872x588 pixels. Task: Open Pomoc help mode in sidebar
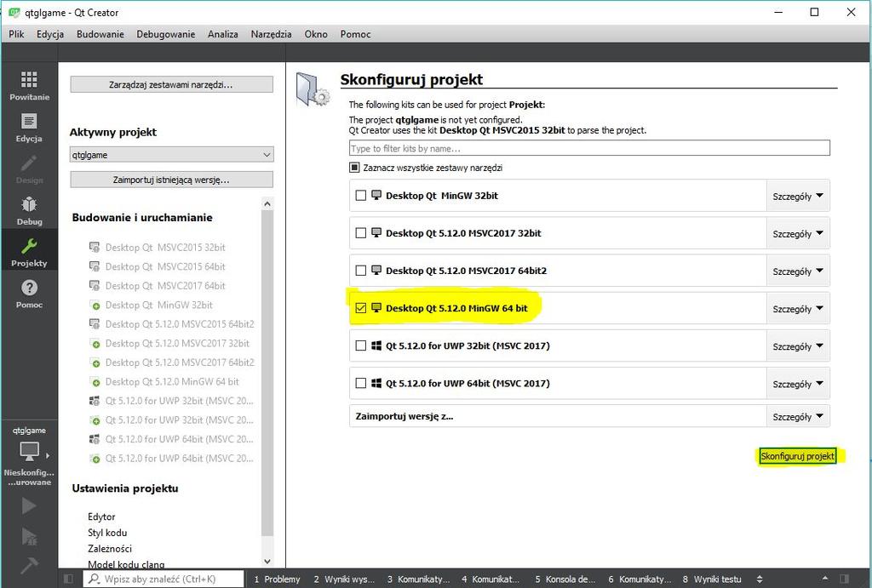pos(29,293)
